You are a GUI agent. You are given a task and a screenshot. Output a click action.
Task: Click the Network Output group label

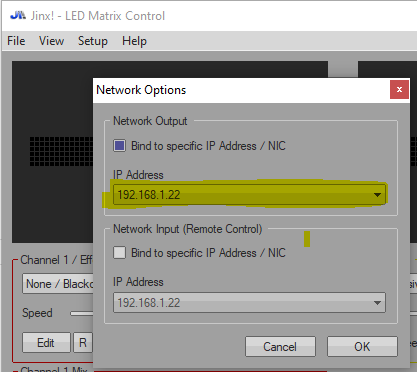tap(150, 121)
